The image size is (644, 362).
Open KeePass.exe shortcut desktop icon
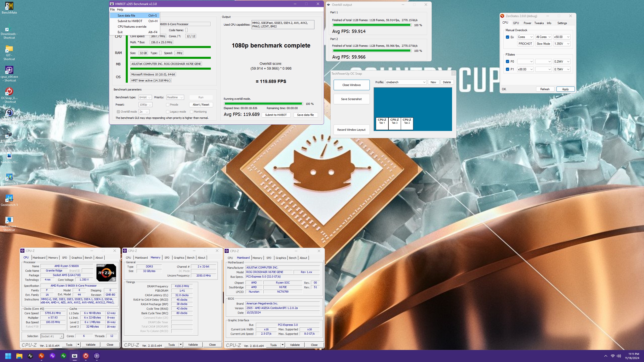9,117
